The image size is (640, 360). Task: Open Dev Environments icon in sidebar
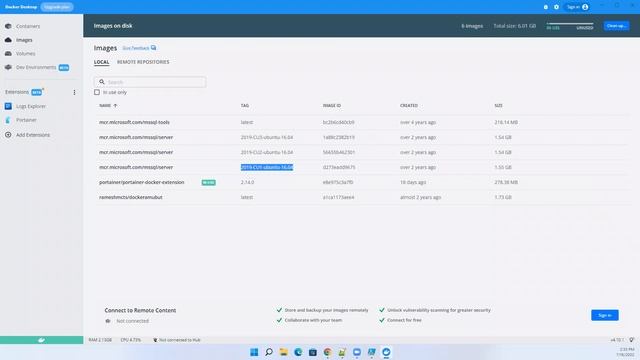click(x=8, y=67)
